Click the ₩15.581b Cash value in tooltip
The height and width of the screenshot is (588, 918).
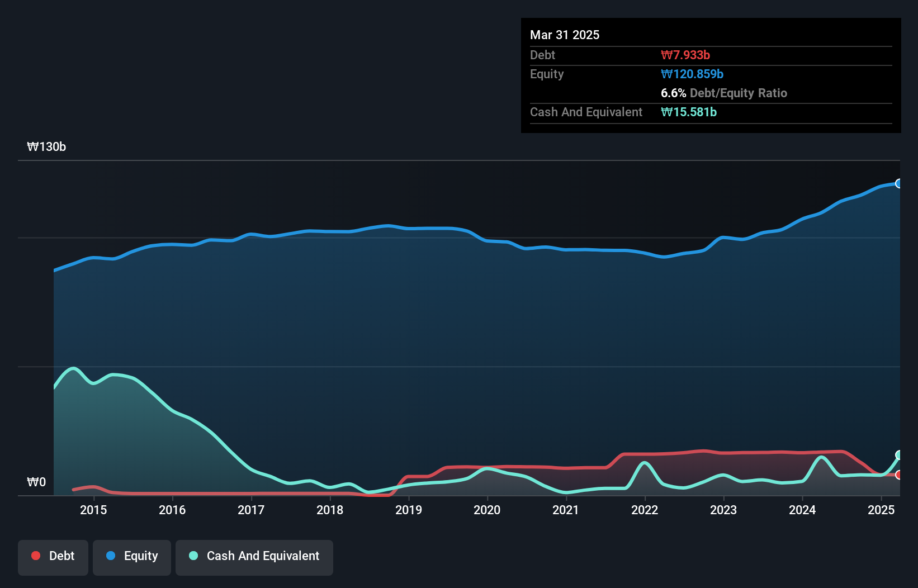pyautogui.click(x=689, y=112)
